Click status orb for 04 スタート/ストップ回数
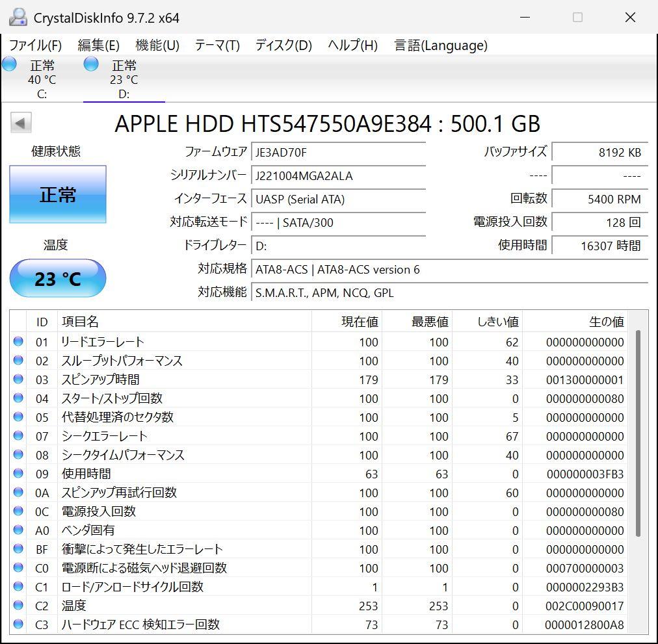 [18, 398]
